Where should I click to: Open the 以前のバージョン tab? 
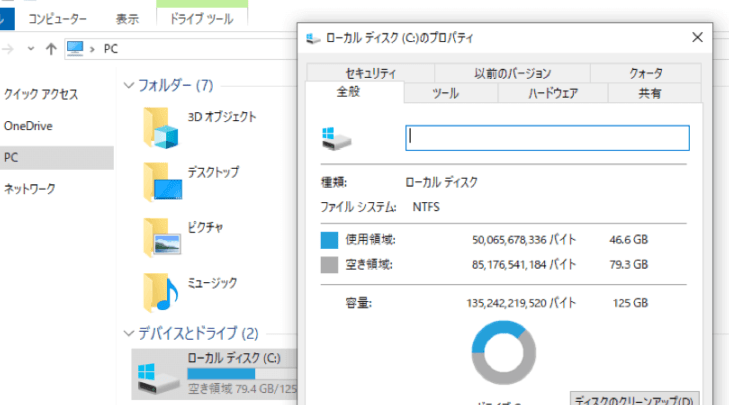[512, 73]
